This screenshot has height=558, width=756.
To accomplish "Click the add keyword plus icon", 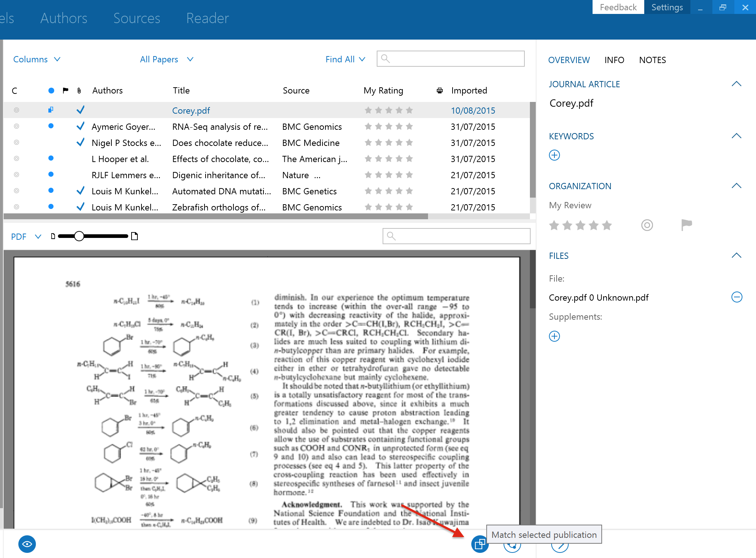I will 554,155.
